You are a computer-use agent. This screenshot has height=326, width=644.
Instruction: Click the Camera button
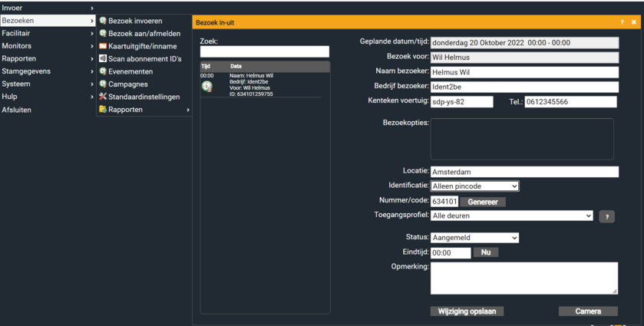point(588,311)
